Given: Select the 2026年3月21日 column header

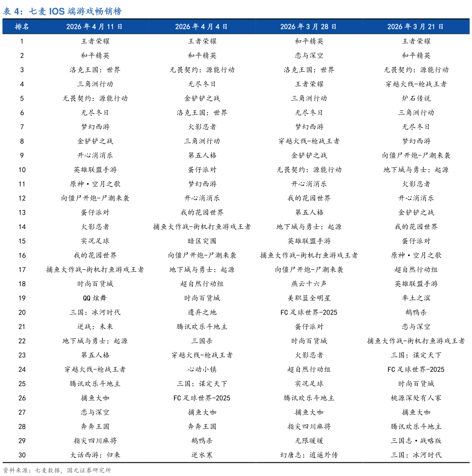Looking at the screenshot, I should pos(416,27).
